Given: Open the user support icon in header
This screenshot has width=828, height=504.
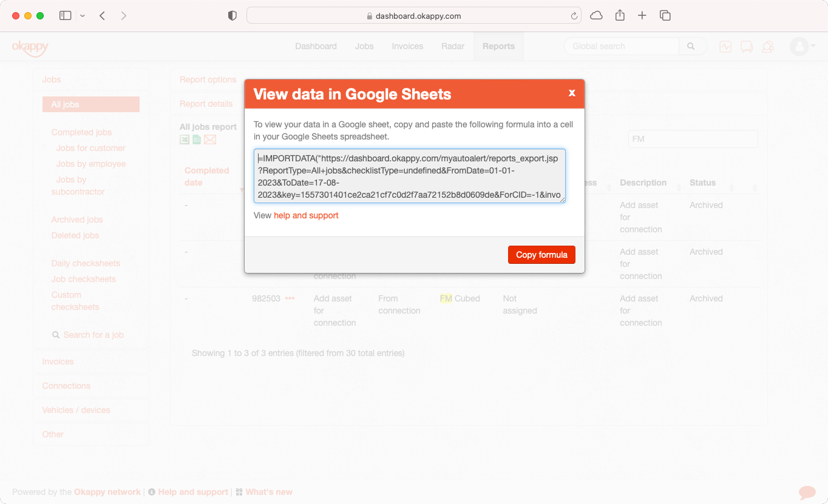Looking at the screenshot, I should (x=768, y=47).
